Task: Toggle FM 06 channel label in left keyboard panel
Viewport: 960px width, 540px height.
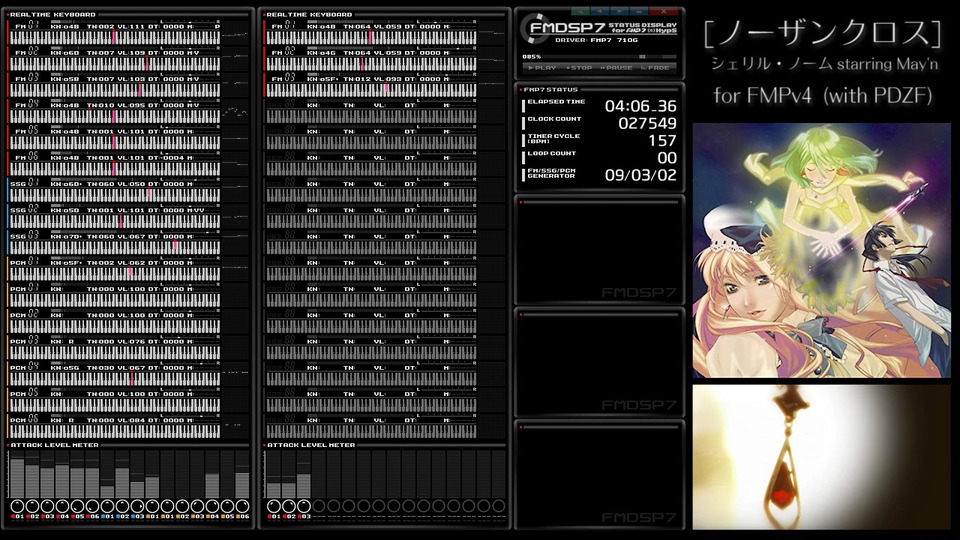Action: 26,157
